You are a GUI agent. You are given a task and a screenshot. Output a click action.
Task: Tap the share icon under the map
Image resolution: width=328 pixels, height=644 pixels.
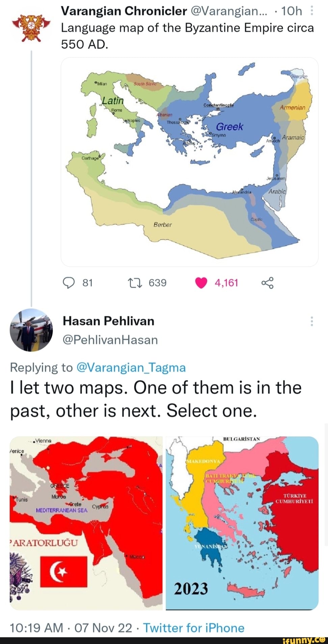tap(267, 283)
